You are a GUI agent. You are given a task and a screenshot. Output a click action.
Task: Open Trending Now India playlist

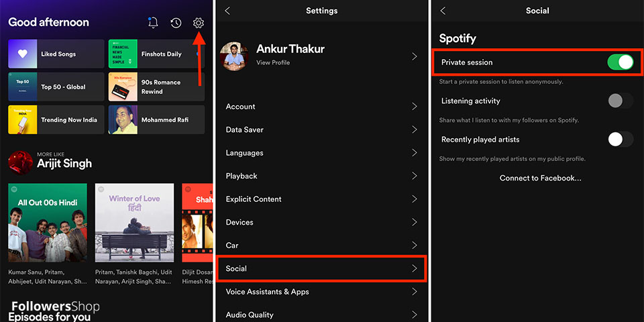point(56,119)
